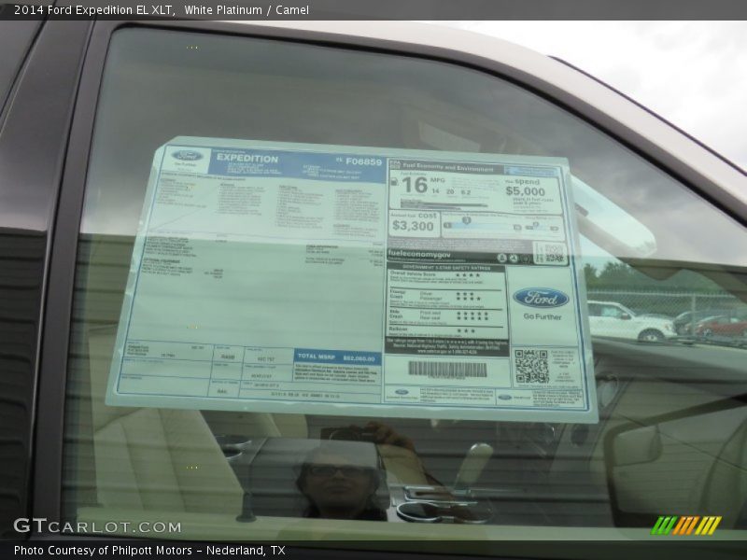Click the small QR code near fueleconomy.gov
Screen dimensions: 747x560
pos(550,253)
